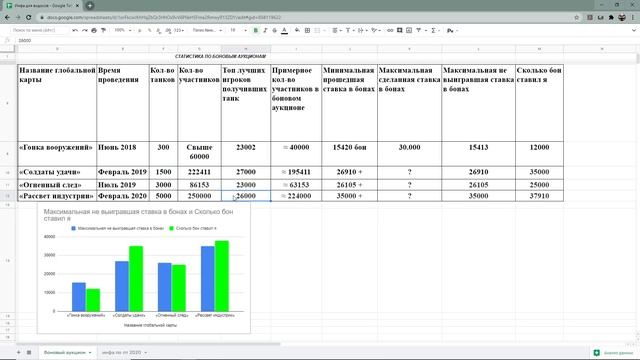Image resolution: width=640 pixels, height=360 pixels.
Task: Select the cell Февраль 2019
Action: click(123, 172)
